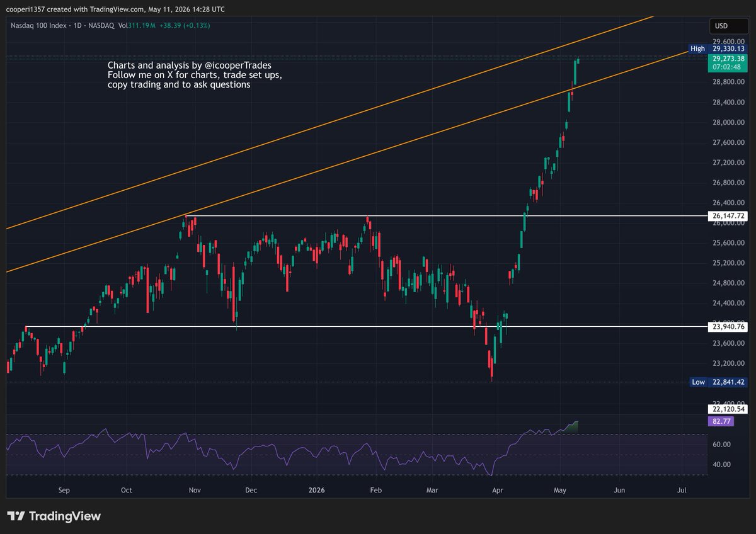The image size is (756, 534).
Task: Click the Jun label on the time axis
Action: (619, 489)
